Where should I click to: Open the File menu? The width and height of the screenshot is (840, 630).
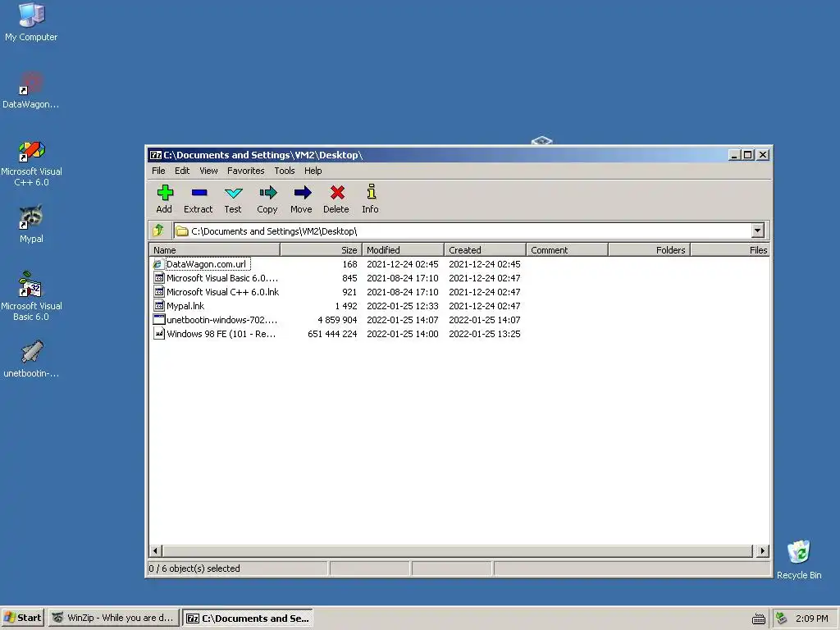158,171
